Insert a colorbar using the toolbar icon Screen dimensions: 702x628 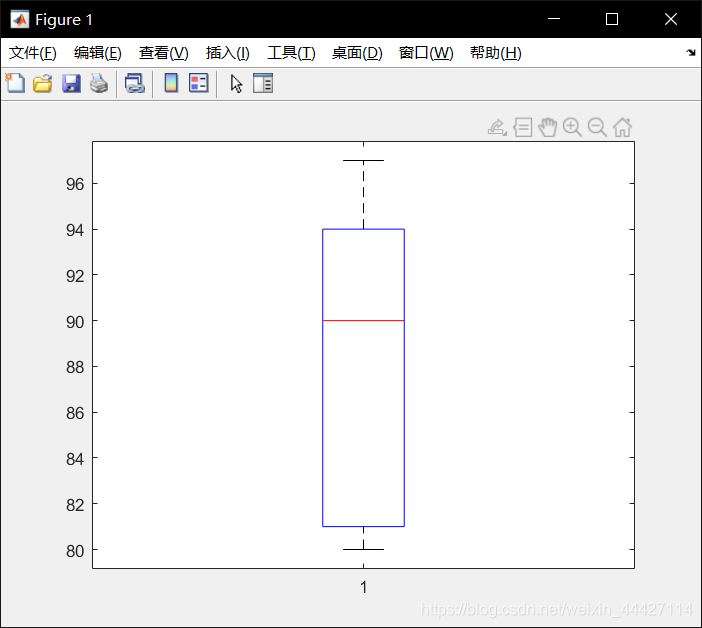[171, 83]
